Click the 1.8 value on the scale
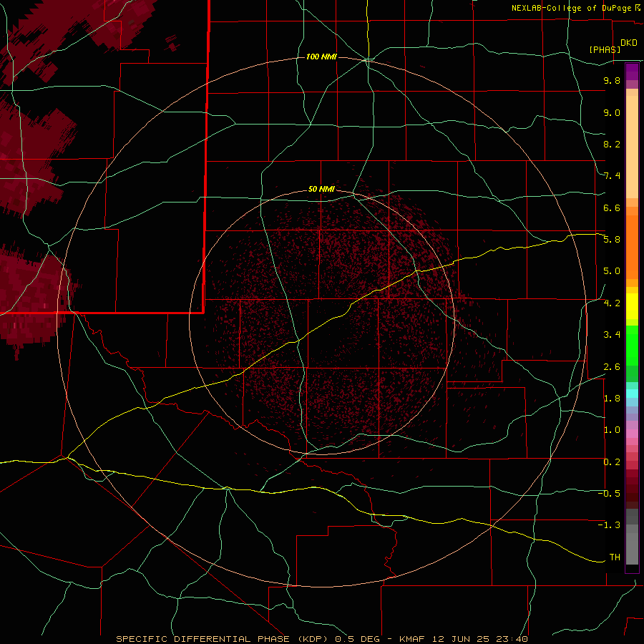644x644 pixels. pos(612,399)
